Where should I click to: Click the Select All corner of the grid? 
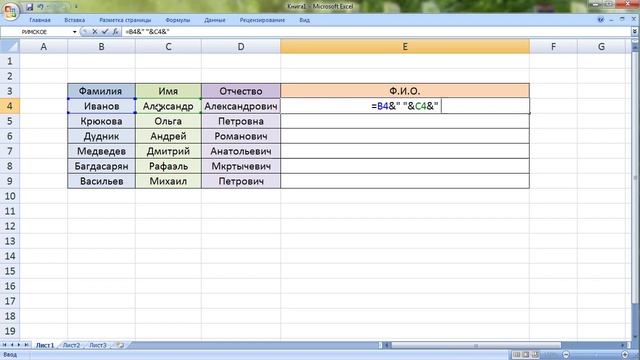pos(10,47)
